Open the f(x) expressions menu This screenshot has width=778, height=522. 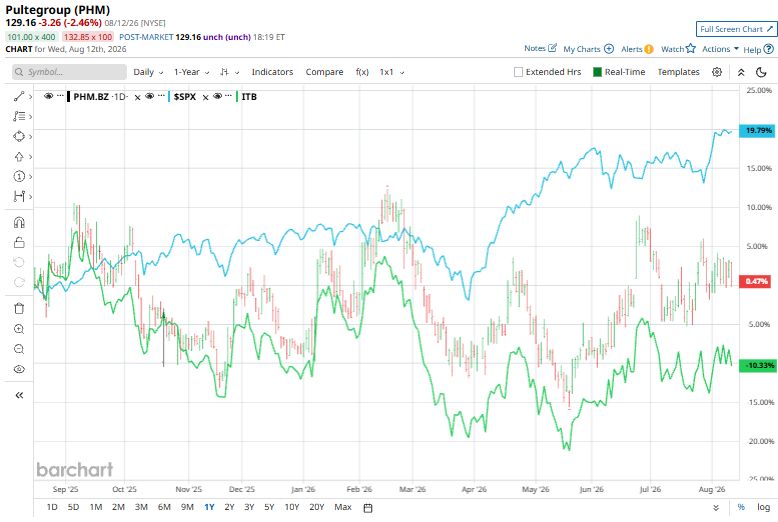click(362, 72)
